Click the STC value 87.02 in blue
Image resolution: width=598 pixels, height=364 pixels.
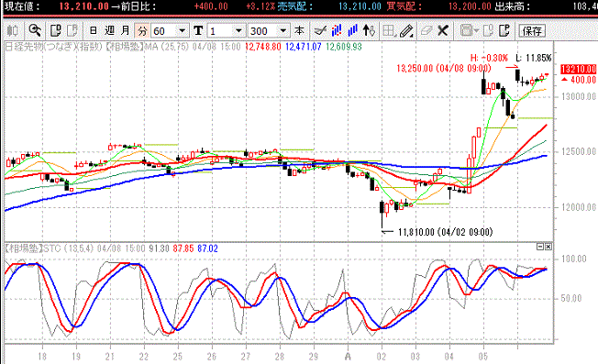tap(207, 248)
